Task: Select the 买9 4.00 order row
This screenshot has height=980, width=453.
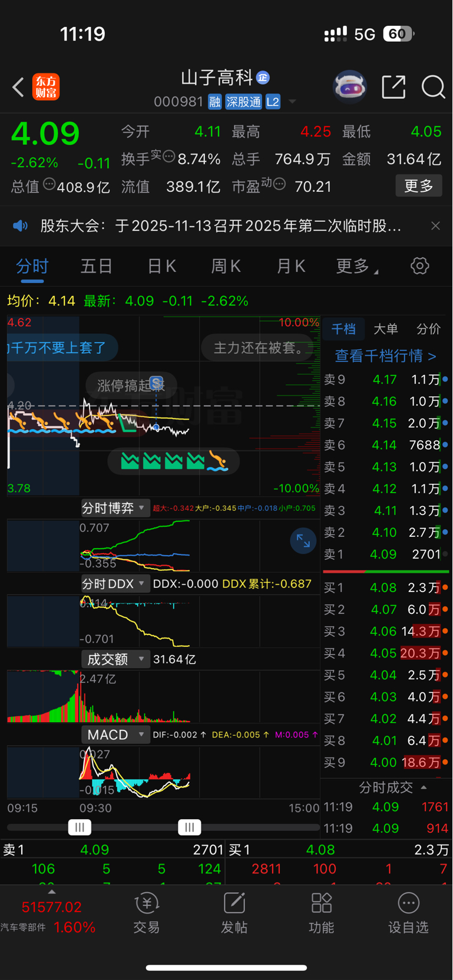Action: [386, 762]
